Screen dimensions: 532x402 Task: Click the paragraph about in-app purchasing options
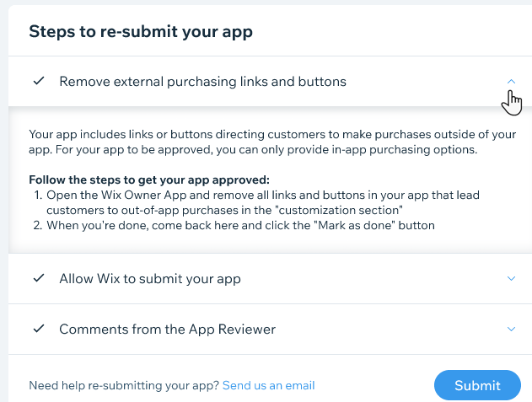click(x=272, y=142)
